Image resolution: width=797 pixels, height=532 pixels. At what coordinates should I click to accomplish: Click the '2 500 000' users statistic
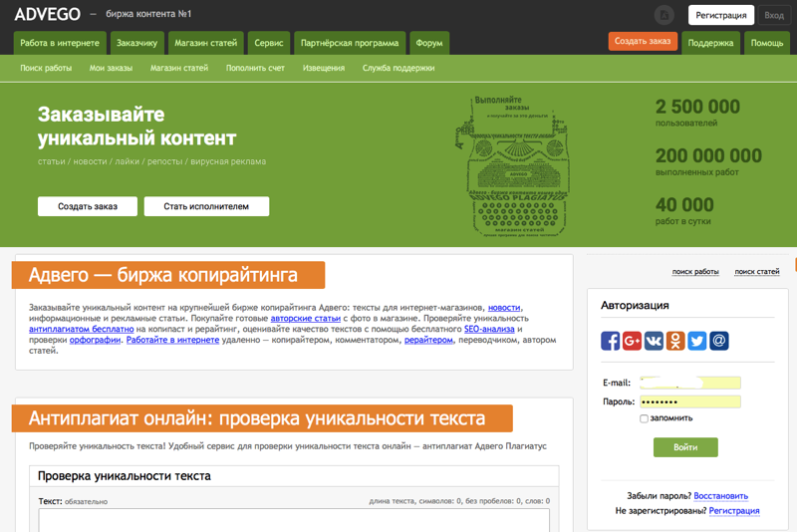[x=697, y=107]
